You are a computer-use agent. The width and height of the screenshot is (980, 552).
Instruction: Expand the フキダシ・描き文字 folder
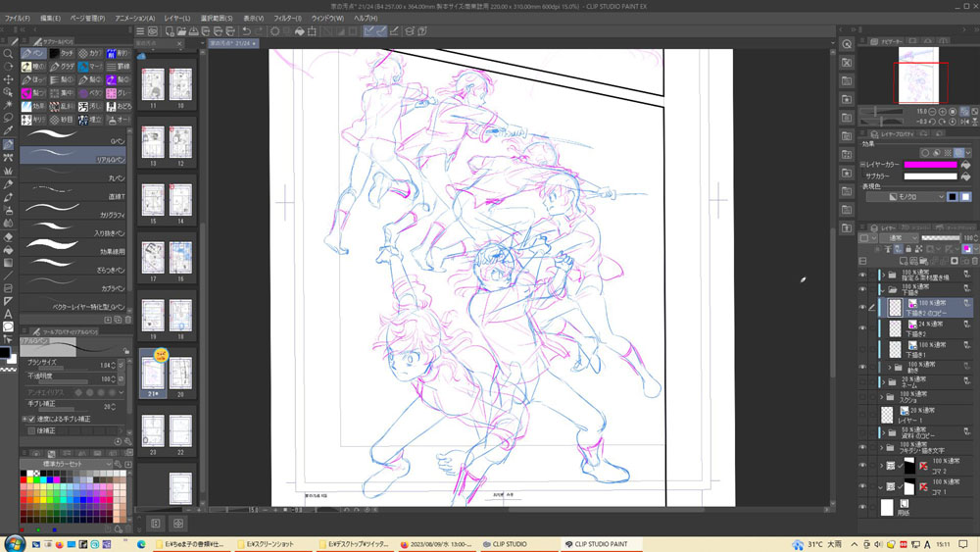point(883,448)
